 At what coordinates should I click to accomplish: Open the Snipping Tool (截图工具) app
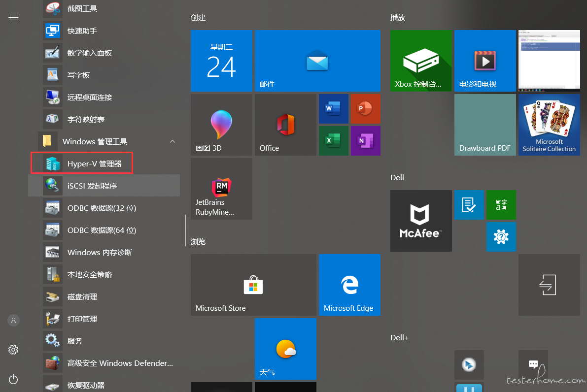click(x=104, y=8)
